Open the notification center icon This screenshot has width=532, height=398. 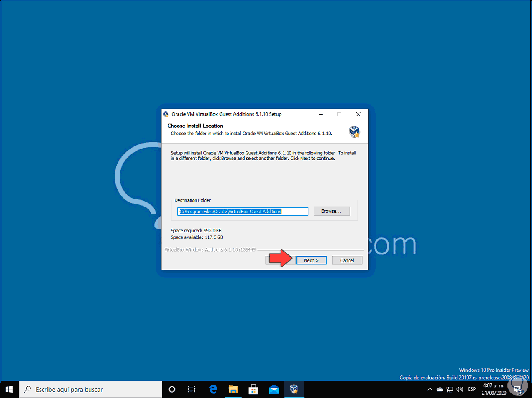pyautogui.click(x=518, y=389)
